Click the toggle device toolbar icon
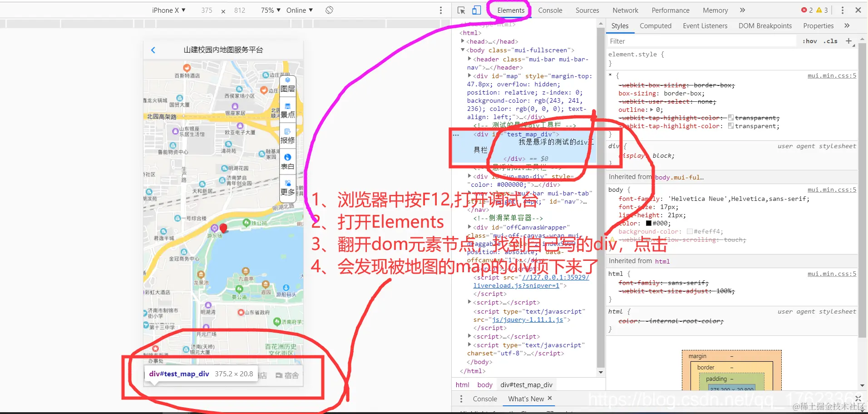This screenshot has width=868, height=414. tap(476, 10)
